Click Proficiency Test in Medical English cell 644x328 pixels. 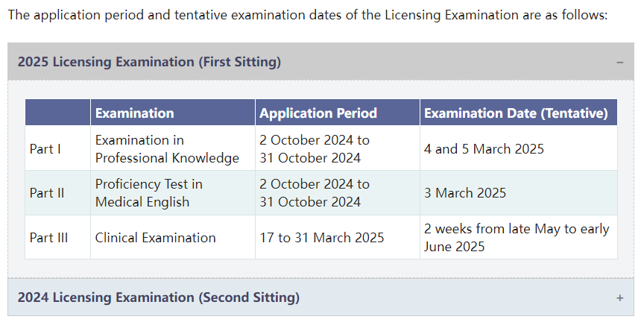tap(173, 193)
